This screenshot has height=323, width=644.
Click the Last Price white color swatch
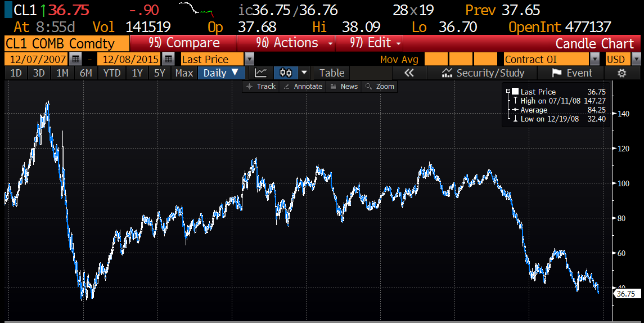click(515, 92)
